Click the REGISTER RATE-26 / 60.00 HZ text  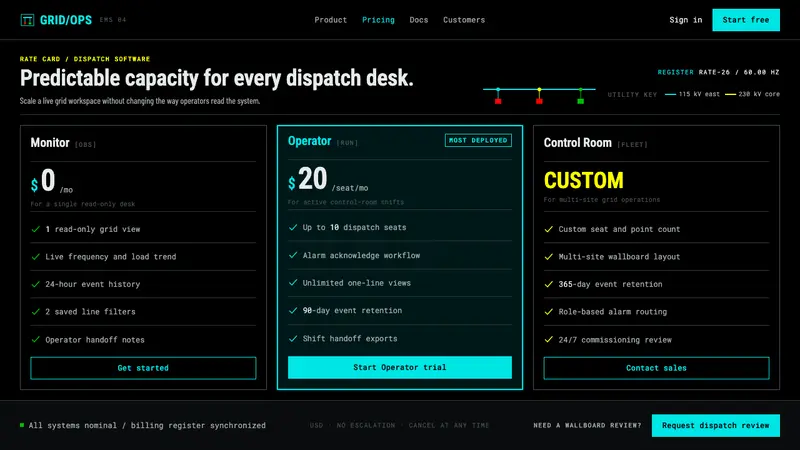(x=718, y=72)
